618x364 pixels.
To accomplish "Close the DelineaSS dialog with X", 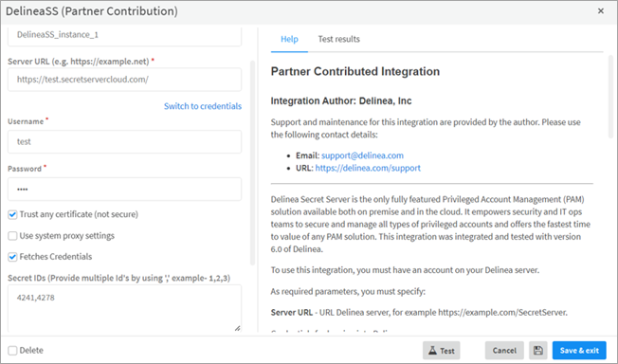I will (601, 11).
